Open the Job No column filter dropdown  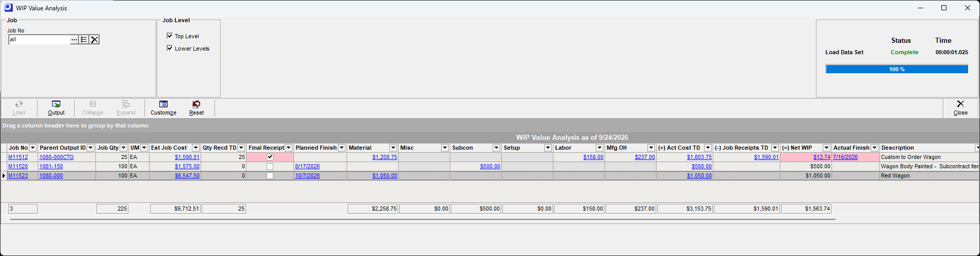point(33,148)
